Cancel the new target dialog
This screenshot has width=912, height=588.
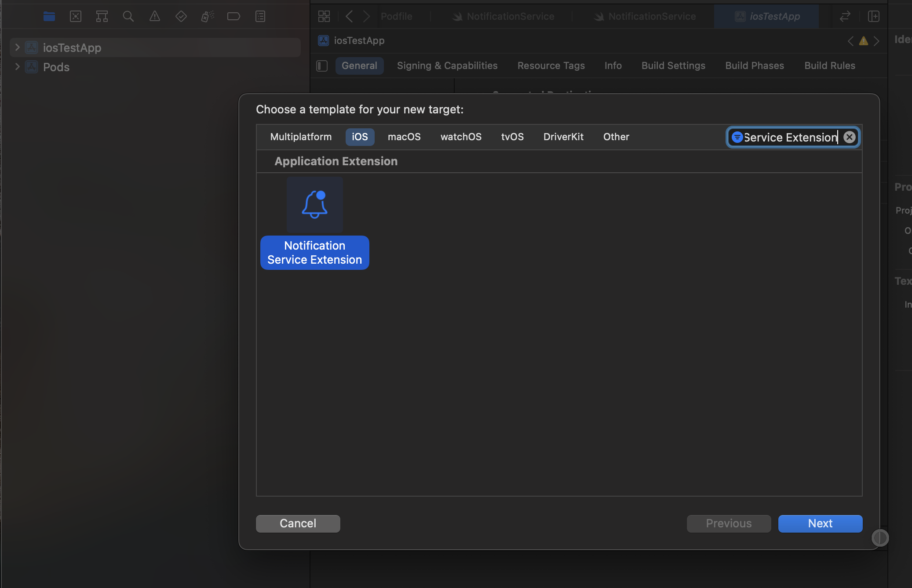[x=297, y=523]
